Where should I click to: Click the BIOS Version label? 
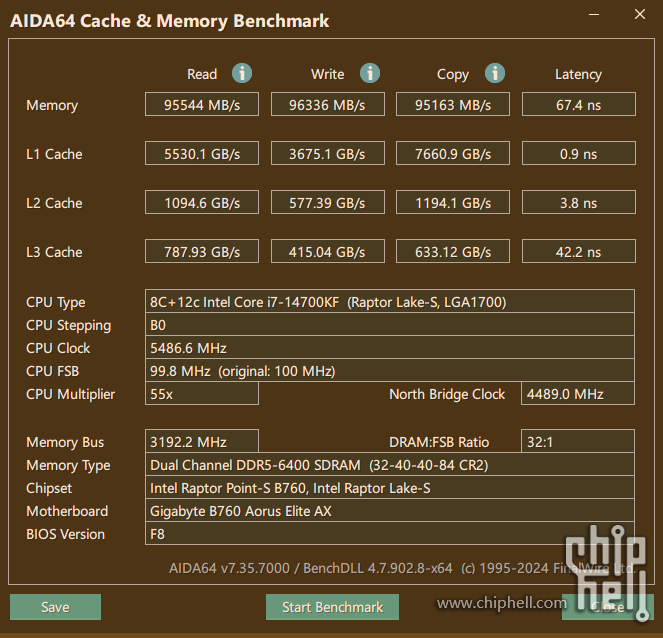point(65,534)
